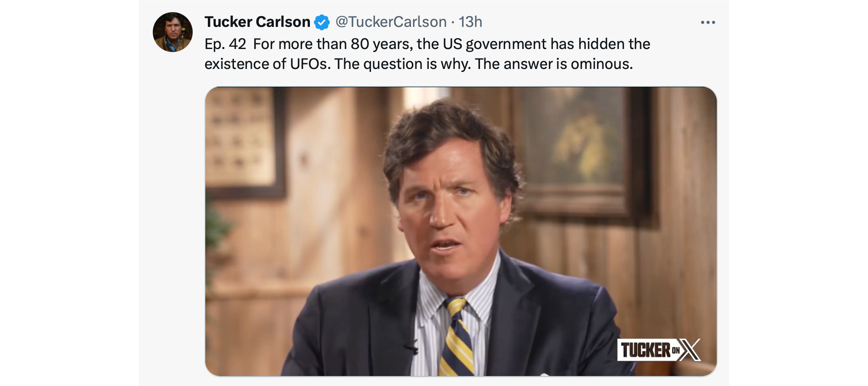Viewport: 868px width, 386px height.
Task: Open Tucker Carlson's round profile avatar
Action: [173, 32]
